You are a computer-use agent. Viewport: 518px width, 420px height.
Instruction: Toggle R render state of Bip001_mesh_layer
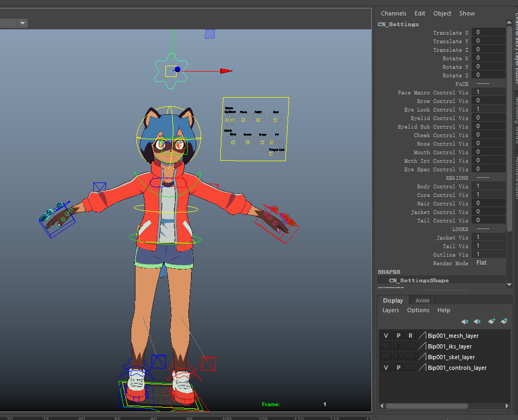[410, 336]
